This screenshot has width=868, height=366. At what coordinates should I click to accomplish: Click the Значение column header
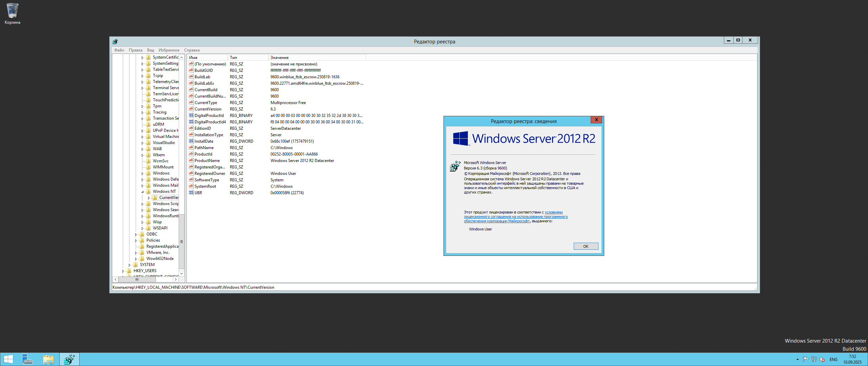tap(317, 58)
